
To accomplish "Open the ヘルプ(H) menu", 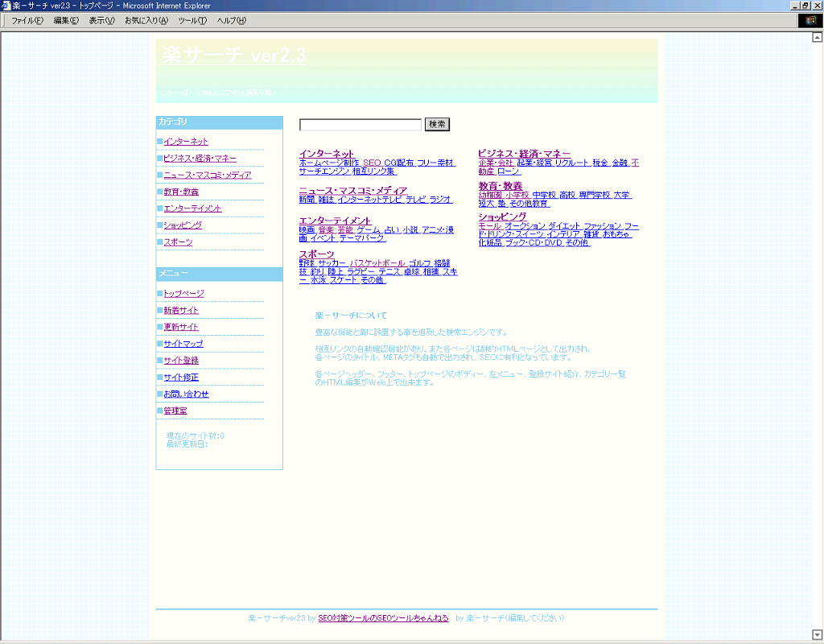I will coord(231,20).
